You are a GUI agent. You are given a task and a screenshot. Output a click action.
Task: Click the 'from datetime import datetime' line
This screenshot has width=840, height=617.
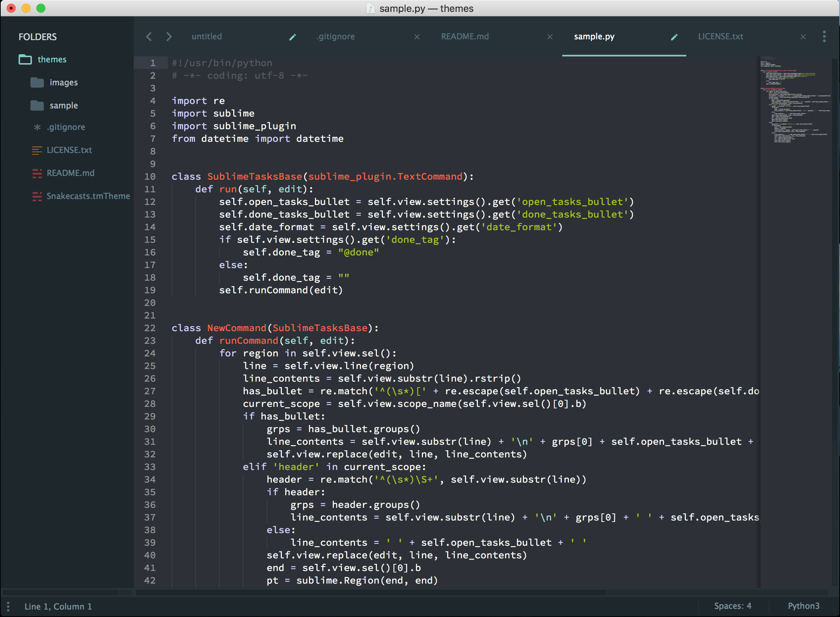tap(258, 139)
